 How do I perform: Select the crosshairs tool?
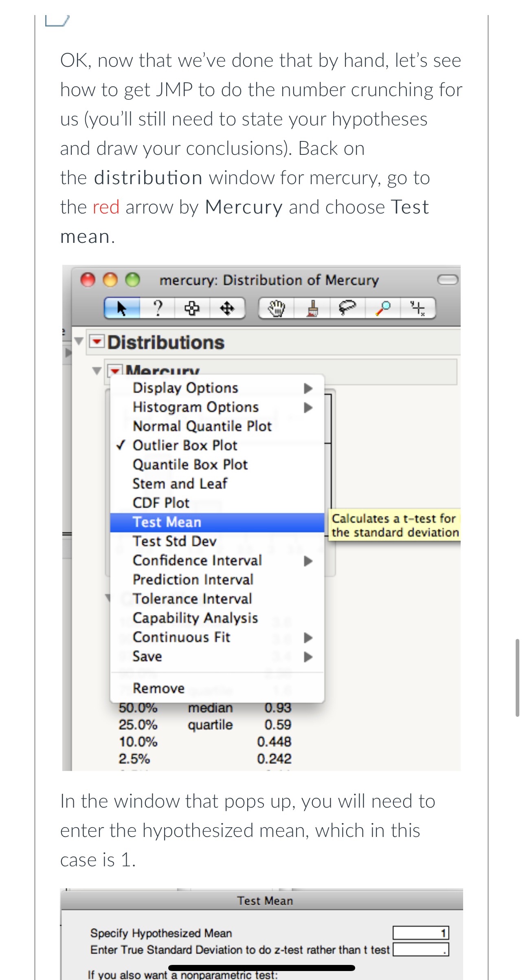pyautogui.click(x=418, y=308)
